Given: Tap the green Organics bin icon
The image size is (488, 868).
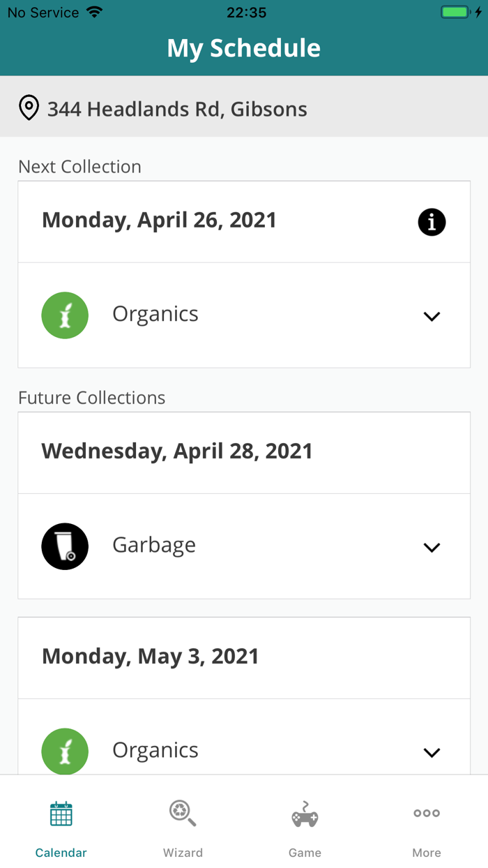Looking at the screenshot, I should (x=65, y=315).
